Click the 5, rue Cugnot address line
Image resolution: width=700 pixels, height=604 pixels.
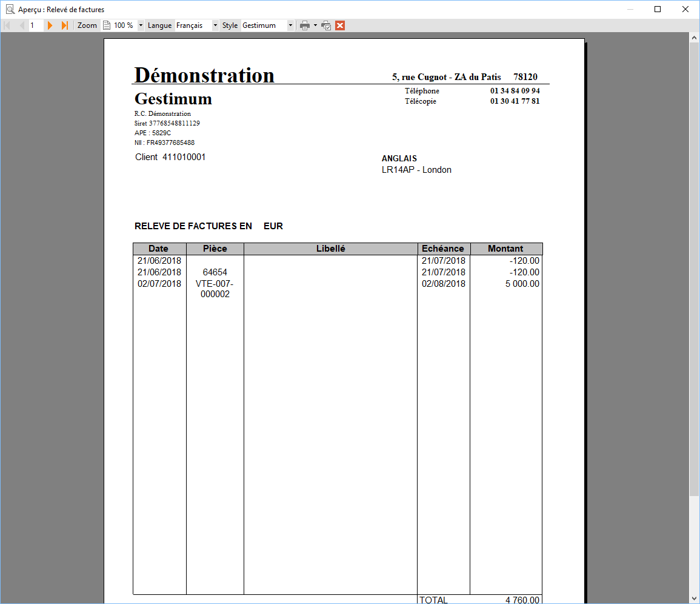pyautogui.click(x=447, y=77)
